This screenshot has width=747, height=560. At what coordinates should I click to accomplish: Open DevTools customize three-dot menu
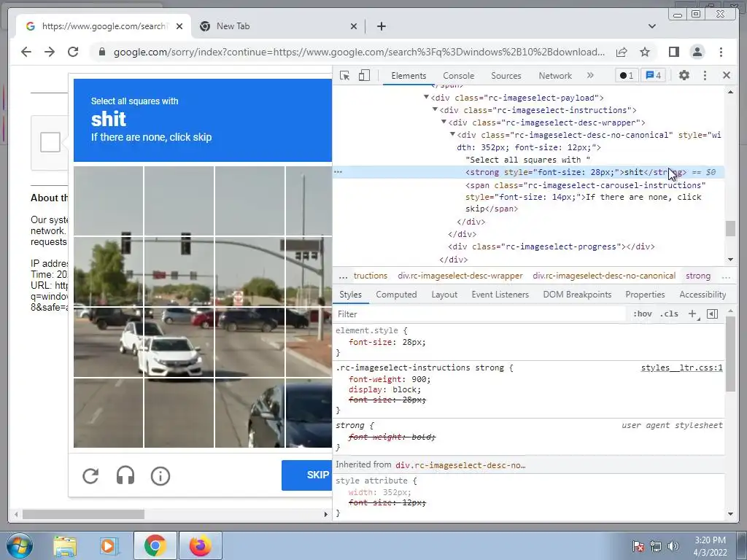coord(705,75)
